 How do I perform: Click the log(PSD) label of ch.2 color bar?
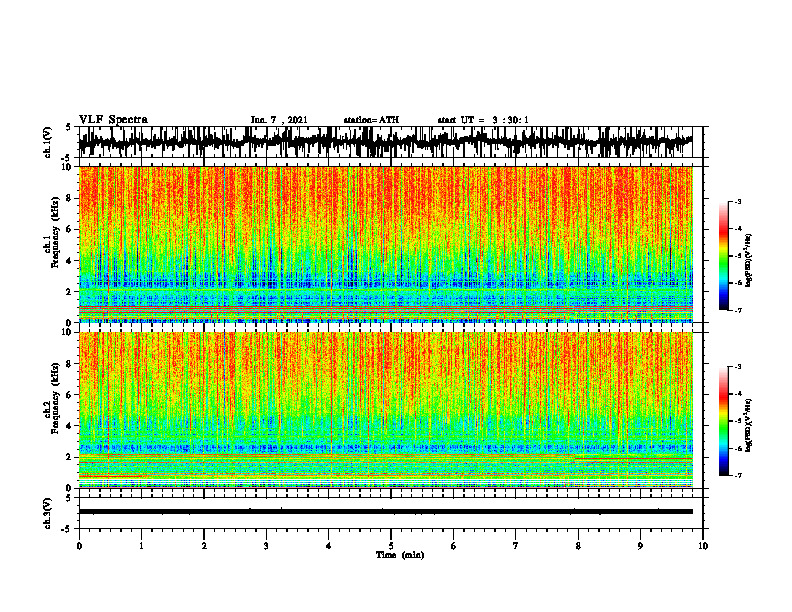tap(749, 424)
